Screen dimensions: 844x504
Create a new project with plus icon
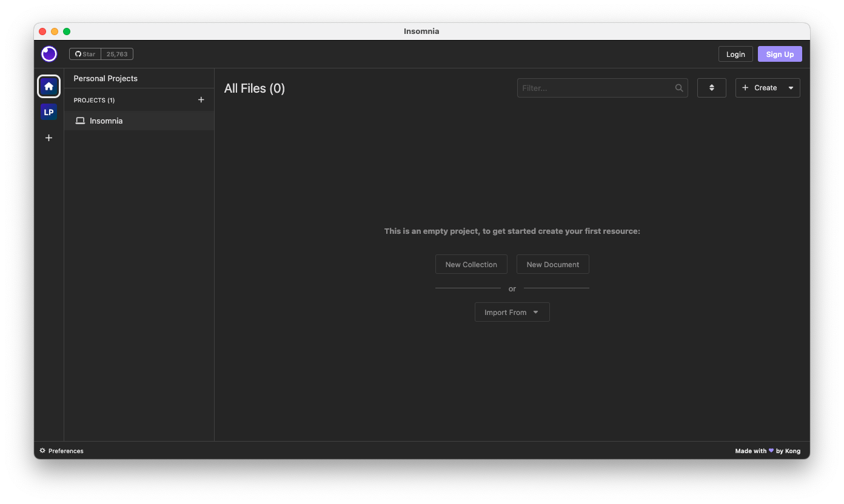pos(201,100)
